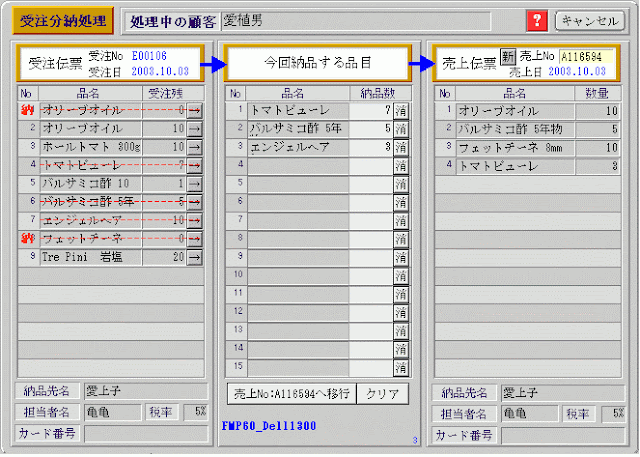Image resolution: width=640 pixels, height=457 pixels.
Task: Click the 受注分納処理 title button
Action: pyautogui.click(x=63, y=20)
